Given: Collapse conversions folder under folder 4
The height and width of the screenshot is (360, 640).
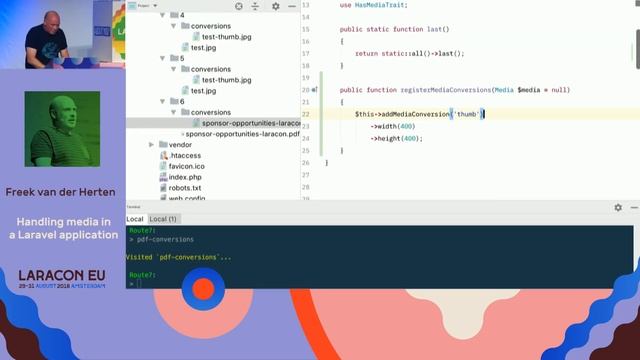Looking at the screenshot, I should tap(173, 26).
